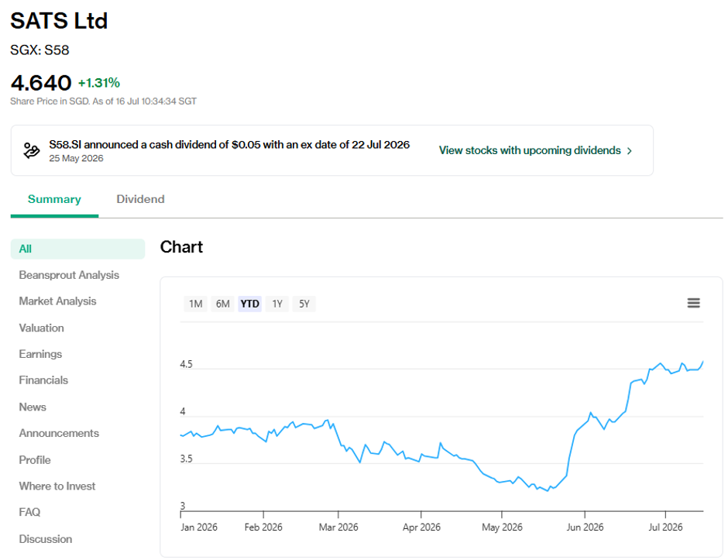The width and height of the screenshot is (728, 560).
Task: Click the 4.640 share price
Action: (41, 83)
